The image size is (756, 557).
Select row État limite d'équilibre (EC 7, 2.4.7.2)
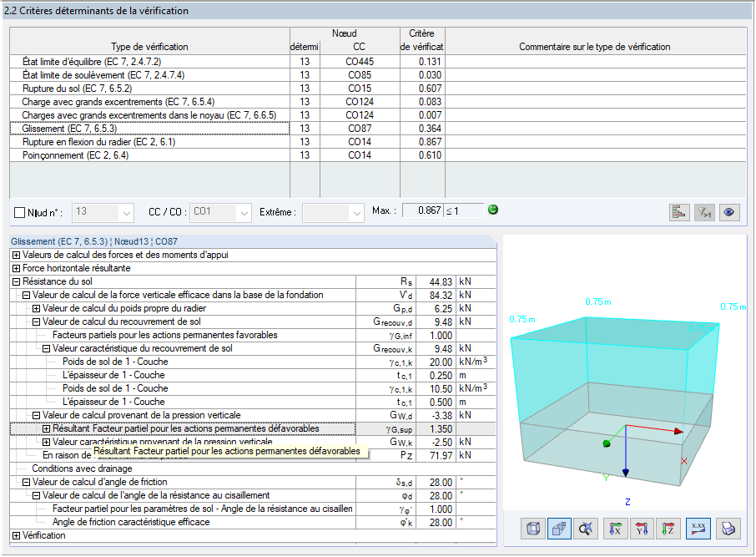149,61
